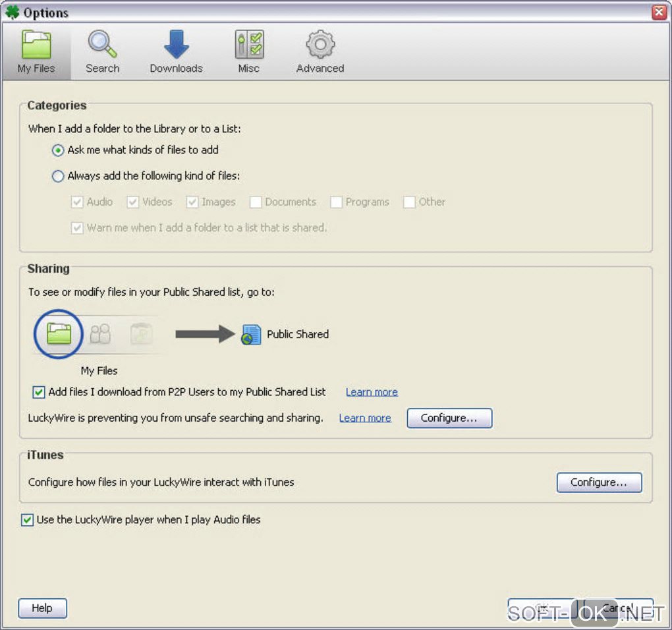
Task: Enable the Programs file type checkbox
Action: coord(337,202)
